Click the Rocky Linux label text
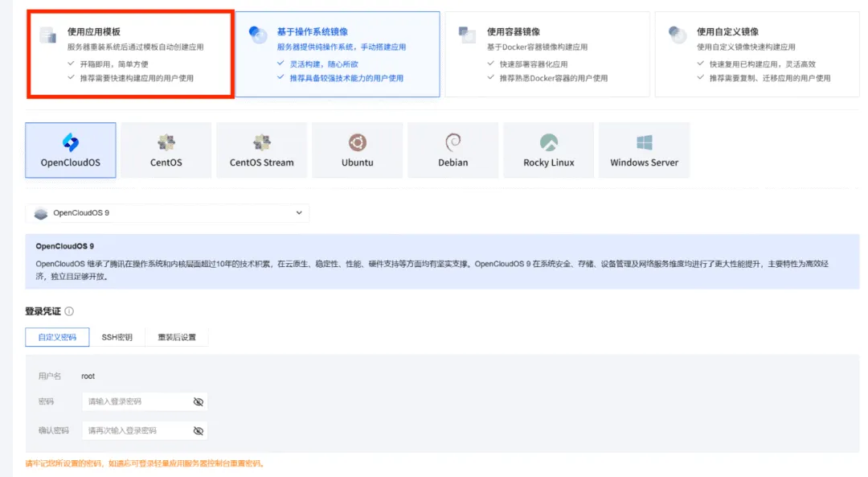Viewport: 868px width, 477px height. coord(549,162)
